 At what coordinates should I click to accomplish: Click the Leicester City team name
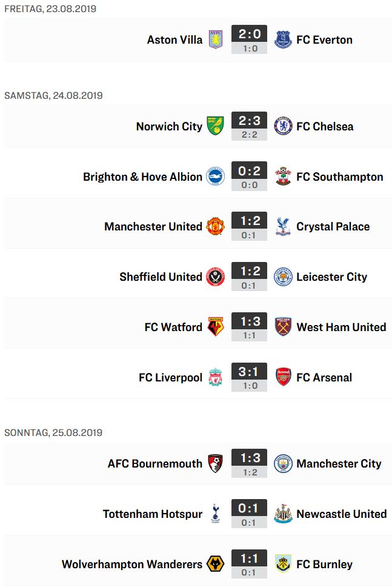[x=332, y=277]
